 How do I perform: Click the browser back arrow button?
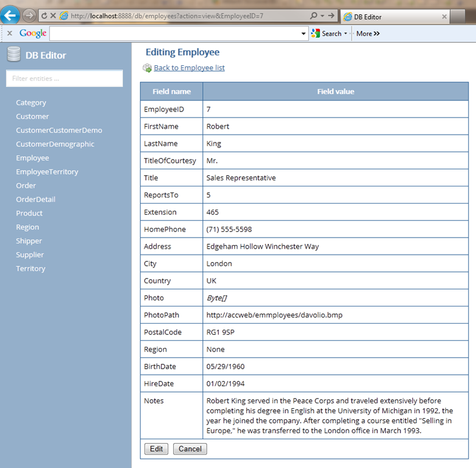pos(10,15)
